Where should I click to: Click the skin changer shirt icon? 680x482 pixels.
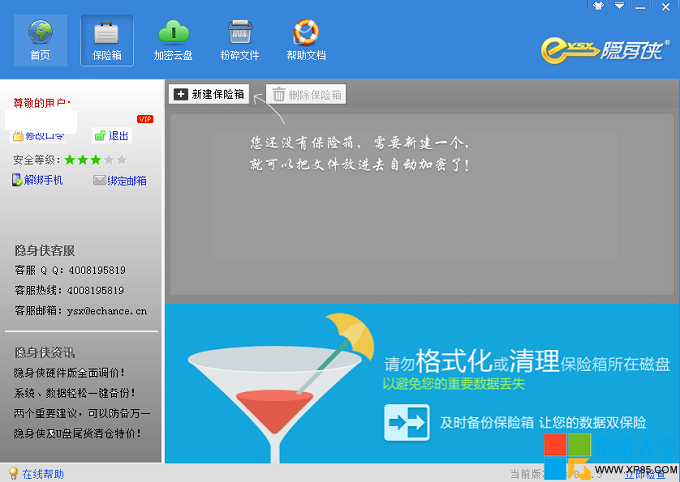[x=599, y=5]
